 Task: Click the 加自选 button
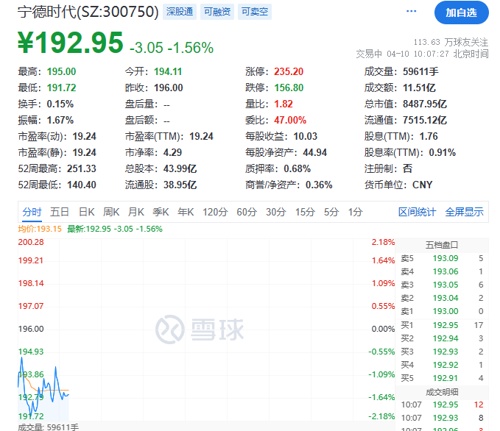coord(461,13)
